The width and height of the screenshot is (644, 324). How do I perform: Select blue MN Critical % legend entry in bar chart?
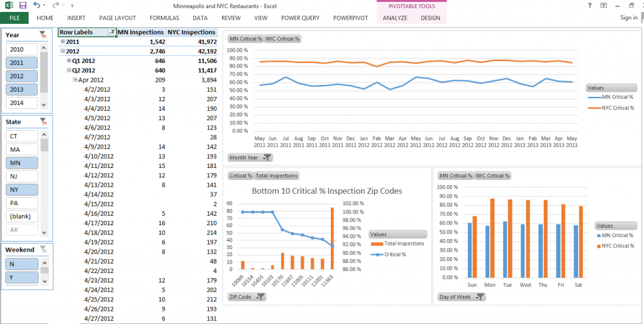614,235
